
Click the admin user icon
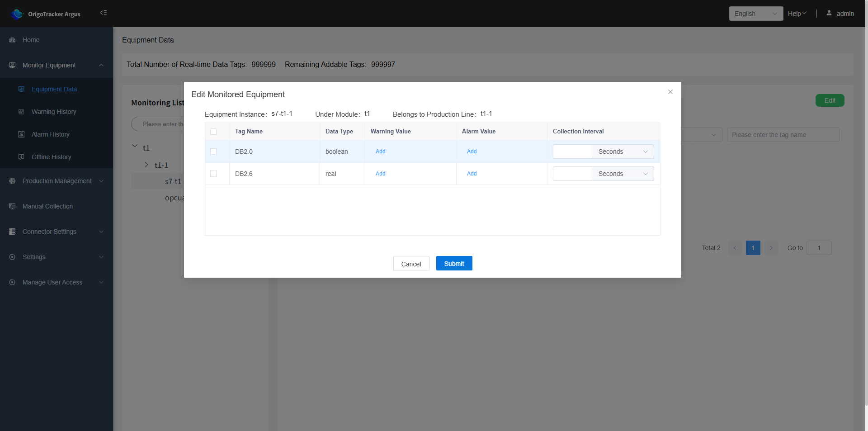point(829,13)
